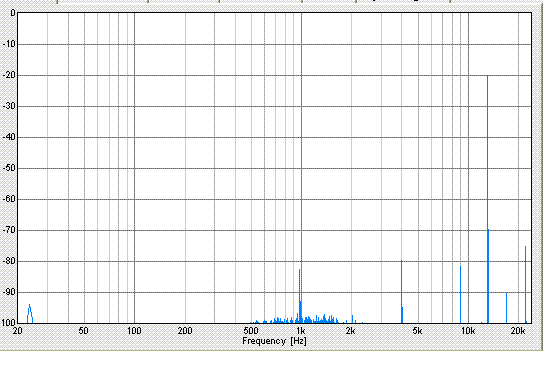Click the "1k" frequency axis label
The image size is (543, 384).
coord(301,331)
